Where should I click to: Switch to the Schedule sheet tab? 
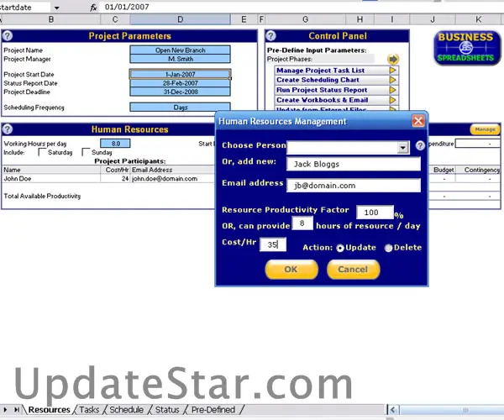(x=126, y=410)
